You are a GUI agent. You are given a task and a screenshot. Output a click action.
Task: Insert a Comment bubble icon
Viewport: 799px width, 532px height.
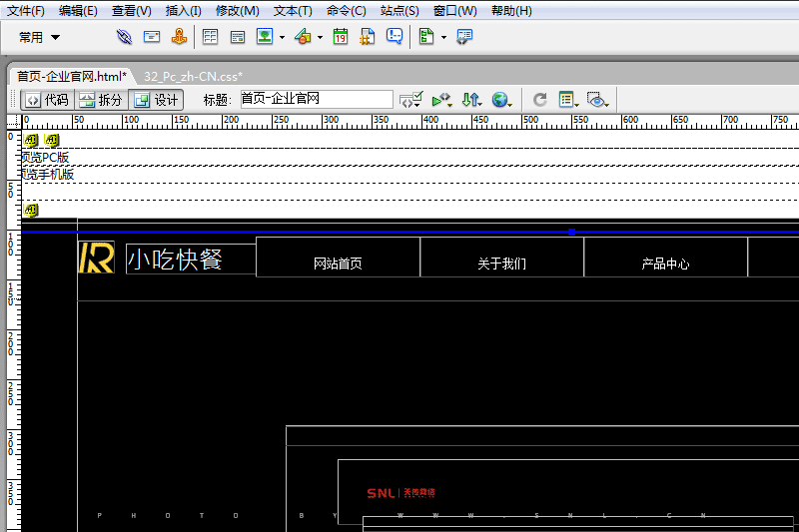395,37
